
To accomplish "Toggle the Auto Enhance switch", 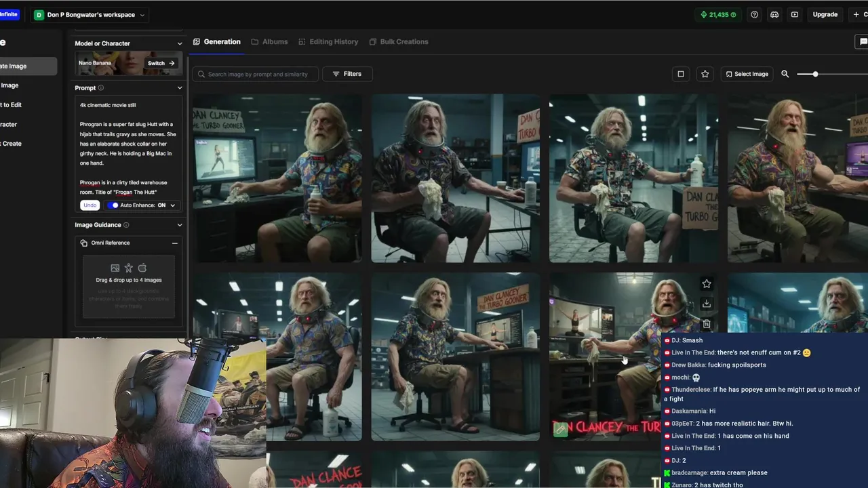I will click(x=113, y=205).
